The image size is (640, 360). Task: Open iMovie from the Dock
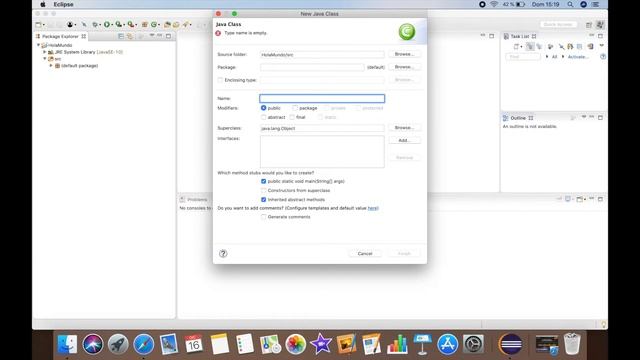click(321, 344)
